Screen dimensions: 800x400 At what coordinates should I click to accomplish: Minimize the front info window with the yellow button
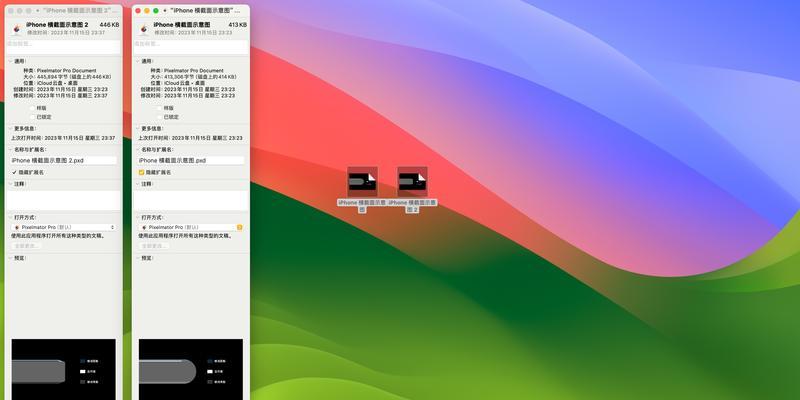pos(147,11)
